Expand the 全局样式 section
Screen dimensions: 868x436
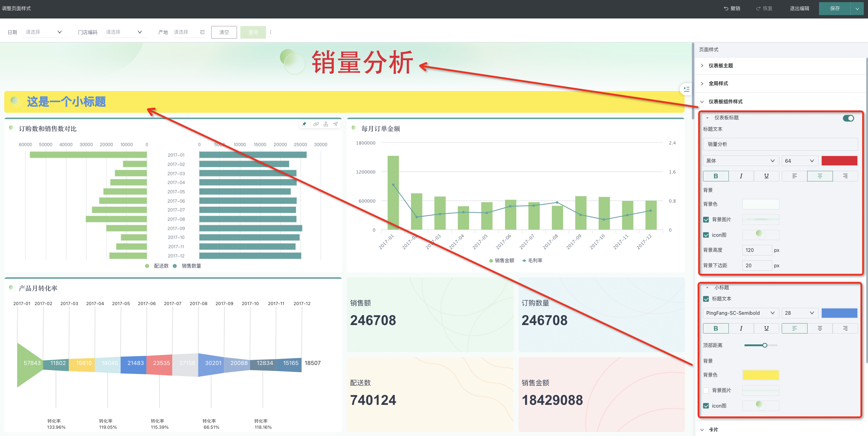[x=718, y=83]
